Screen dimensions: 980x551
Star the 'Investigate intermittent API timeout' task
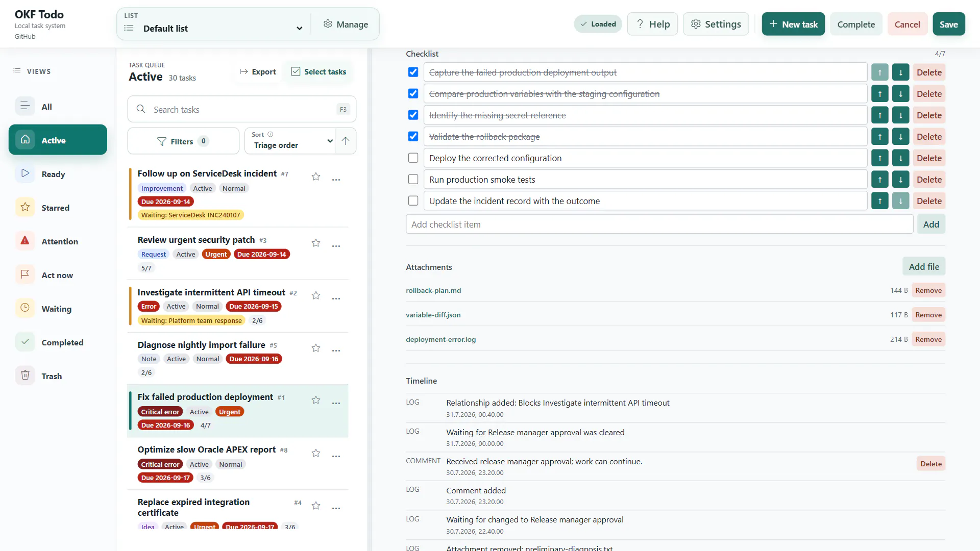pos(316,295)
